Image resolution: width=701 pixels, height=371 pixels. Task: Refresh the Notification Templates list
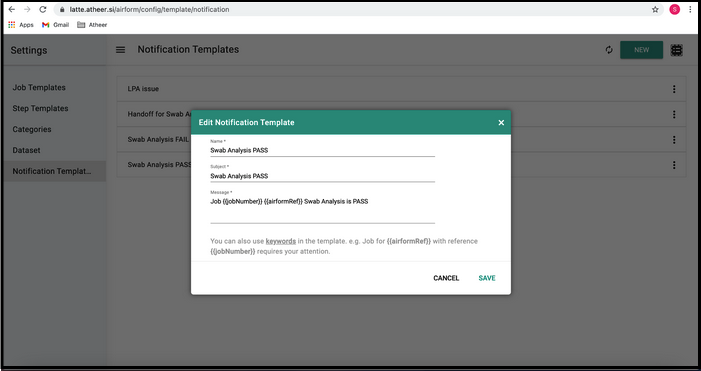click(609, 50)
